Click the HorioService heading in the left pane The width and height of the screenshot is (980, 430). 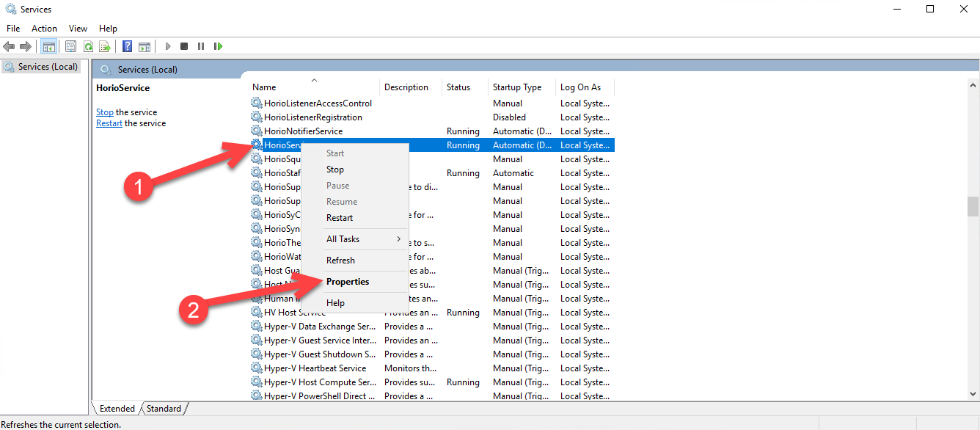pos(122,88)
